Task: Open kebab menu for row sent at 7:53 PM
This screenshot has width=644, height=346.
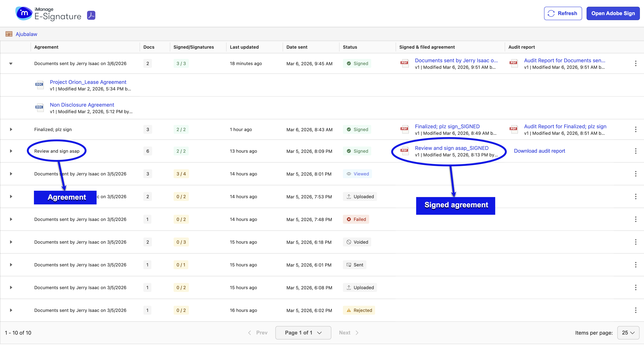Action: coord(635,196)
